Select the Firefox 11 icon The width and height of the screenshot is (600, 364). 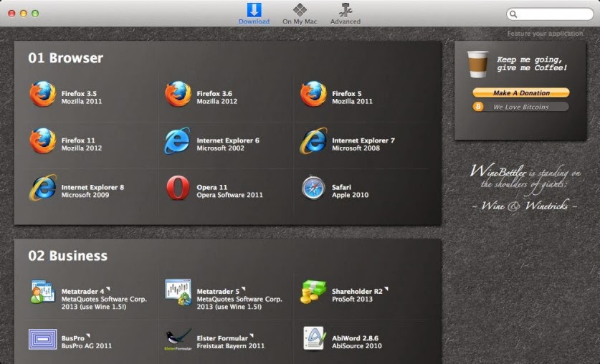pos(43,140)
